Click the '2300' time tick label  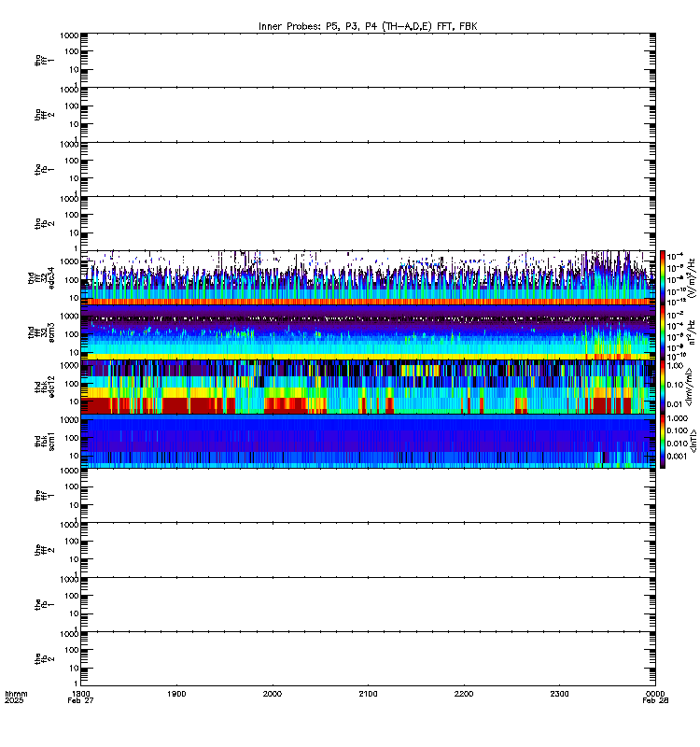tap(559, 694)
